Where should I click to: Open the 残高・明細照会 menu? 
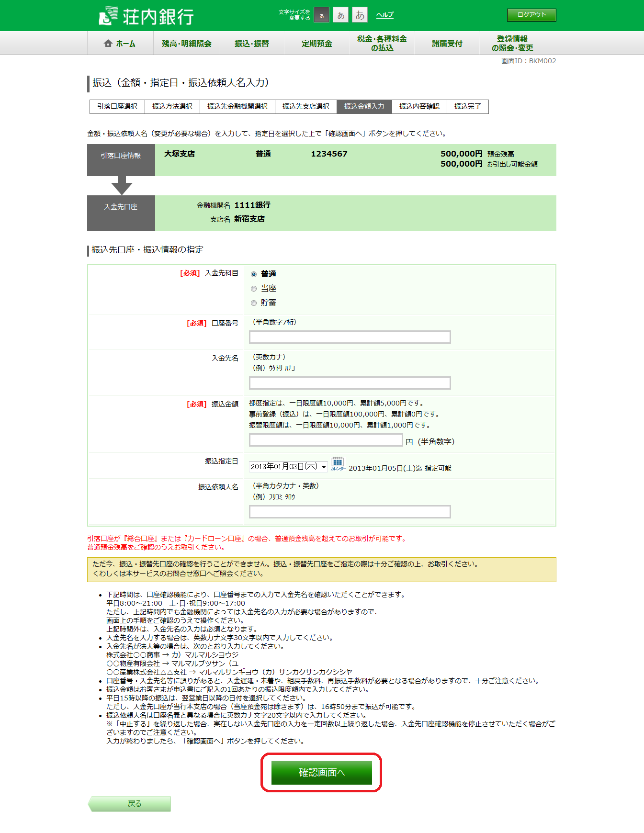(x=186, y=44)
